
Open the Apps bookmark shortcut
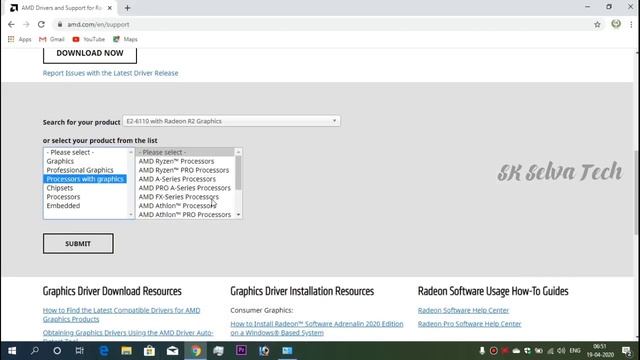tap(20, 39)
